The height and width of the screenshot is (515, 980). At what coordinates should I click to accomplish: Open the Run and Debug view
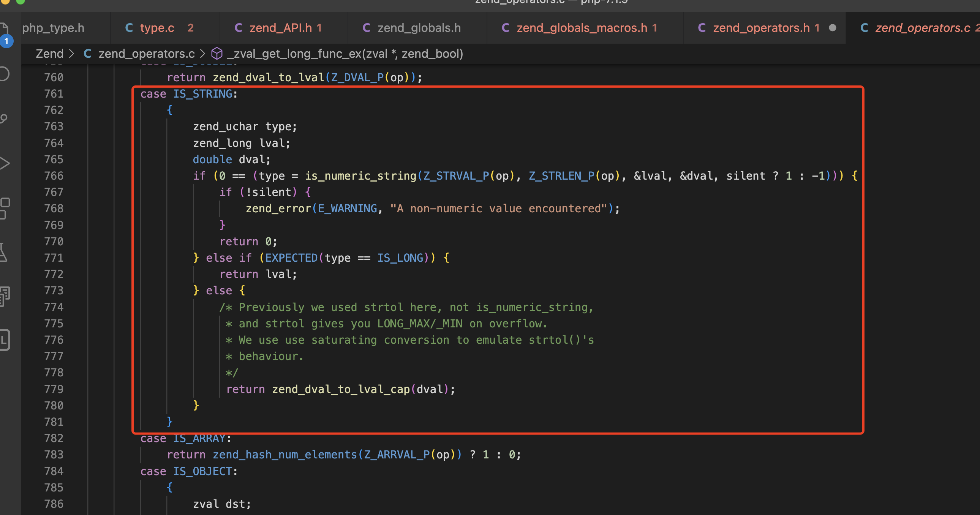click(x=4, y=163)
